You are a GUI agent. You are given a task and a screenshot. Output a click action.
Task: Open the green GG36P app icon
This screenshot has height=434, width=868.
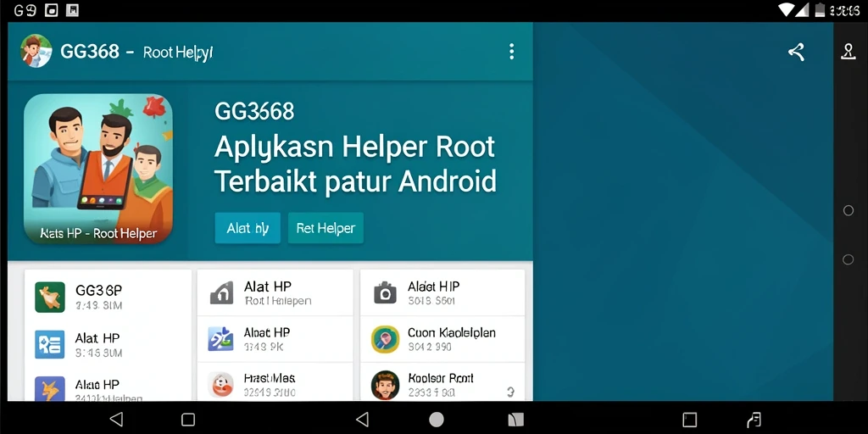click(x=50, y=298)
